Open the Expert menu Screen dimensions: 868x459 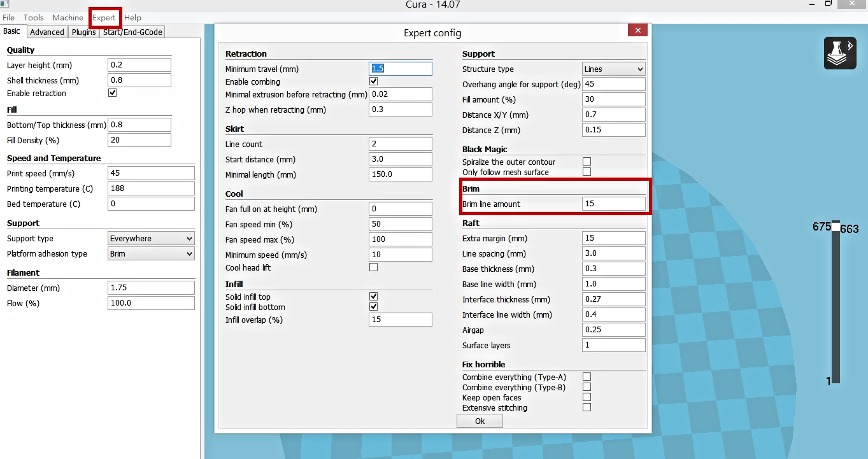tap(104, 18)
